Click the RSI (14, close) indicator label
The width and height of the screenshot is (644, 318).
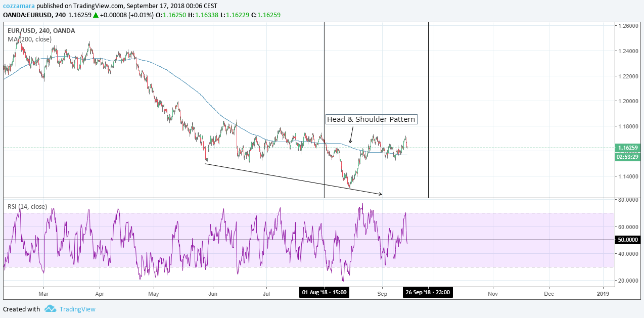[x=27, y=206]
